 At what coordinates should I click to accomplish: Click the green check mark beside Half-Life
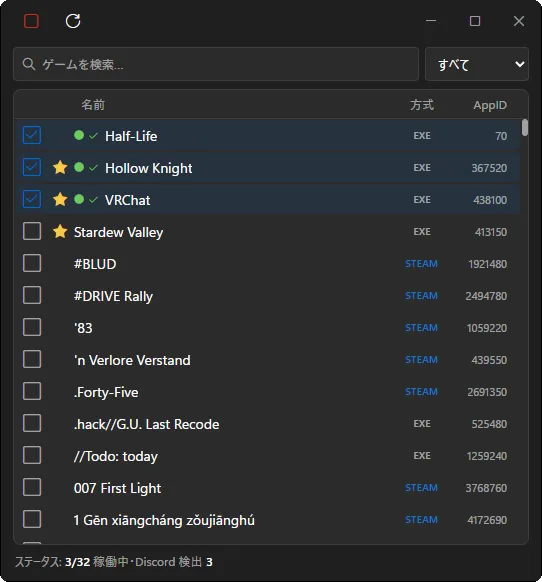(93, 136)
